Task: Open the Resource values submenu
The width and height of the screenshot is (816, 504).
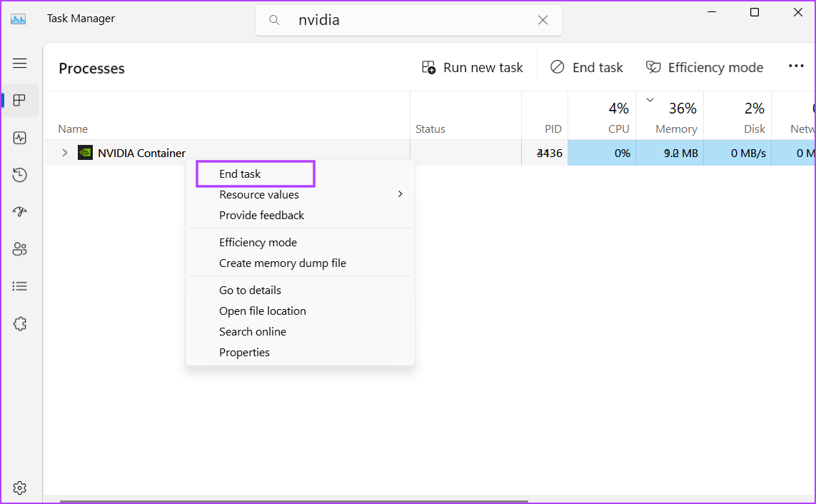Action: click(258, 194)
